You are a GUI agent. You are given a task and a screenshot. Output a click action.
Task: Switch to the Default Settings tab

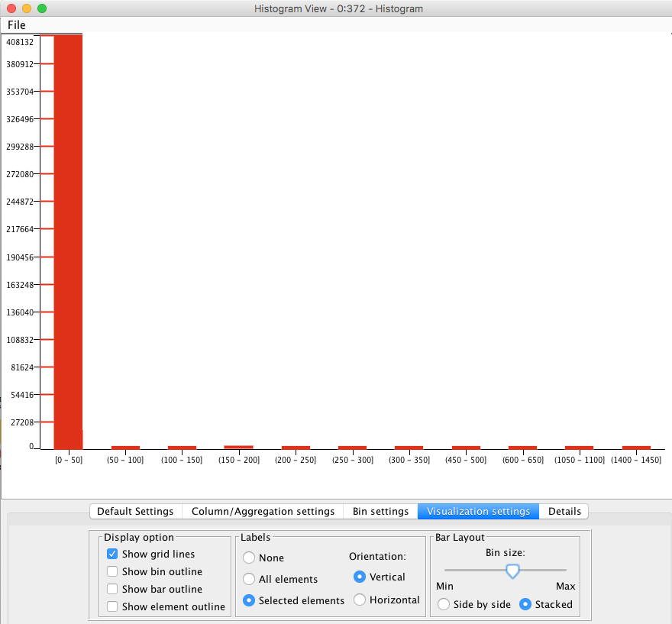[135, 511]
